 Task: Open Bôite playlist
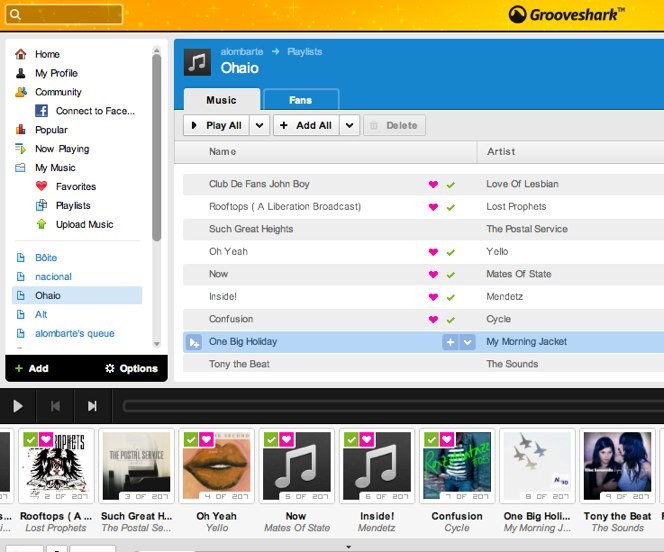pyautogui.click(x=46, y=257)
